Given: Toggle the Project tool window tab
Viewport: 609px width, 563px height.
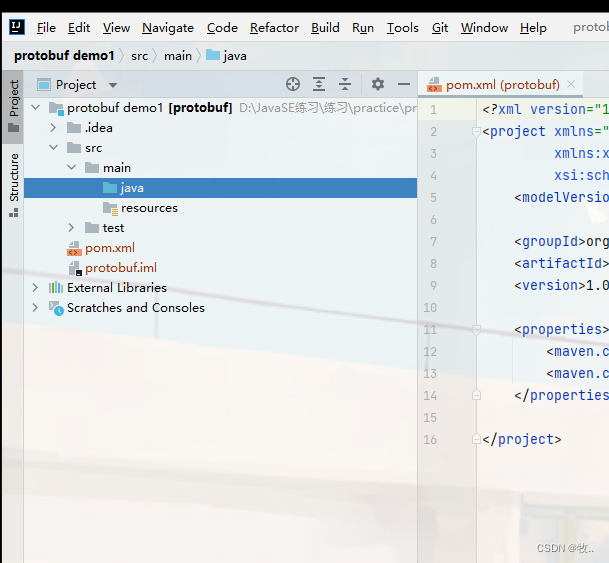Looking at the screenshot, I should click(14, 106).
